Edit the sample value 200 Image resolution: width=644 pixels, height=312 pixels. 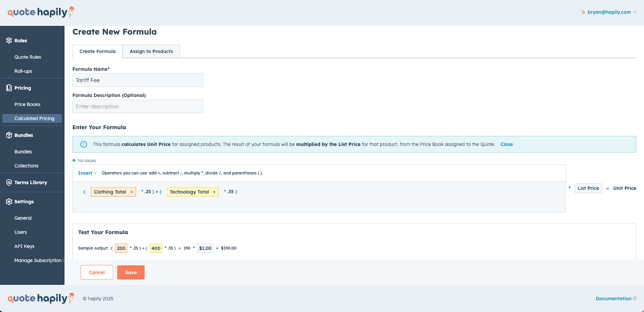click(121, 248)
